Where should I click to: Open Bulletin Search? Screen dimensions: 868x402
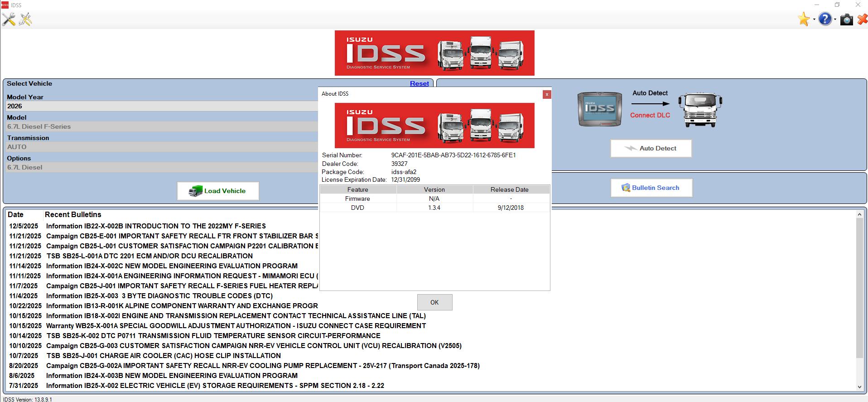coord(651,188)
